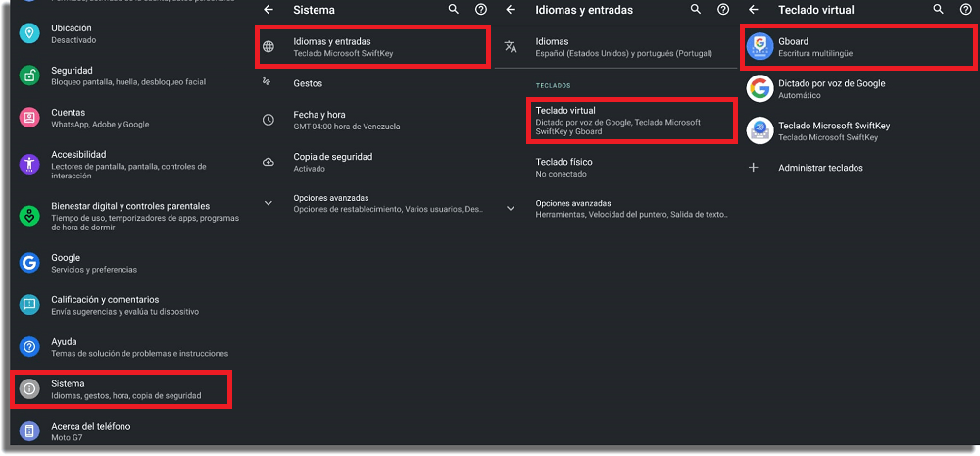Tap the Acerca del teléfono phone icon
The width and height of the screenshot is (980, 456).
(x=29, y=431)
